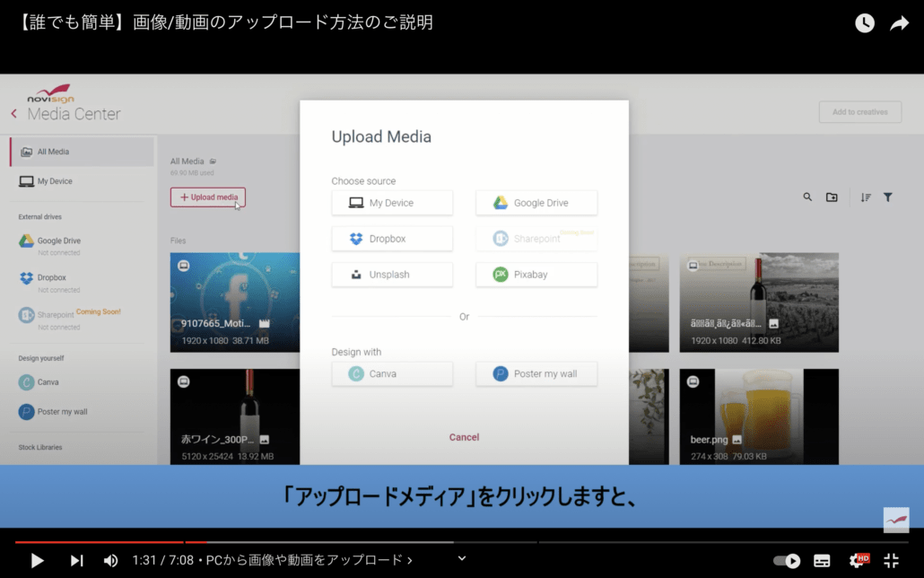
Task: Open the 赤ワイン_300P... image thumbnail
Action: (x=234, y=416)
